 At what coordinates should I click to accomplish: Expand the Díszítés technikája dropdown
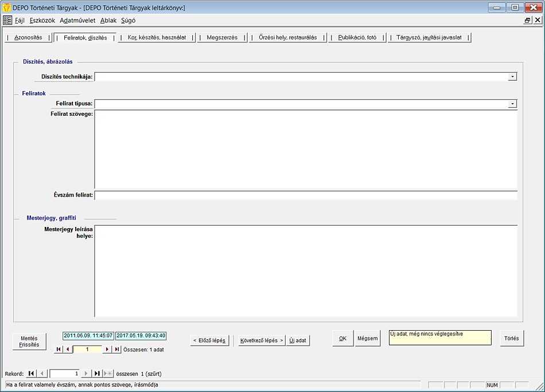coord(512,76)
